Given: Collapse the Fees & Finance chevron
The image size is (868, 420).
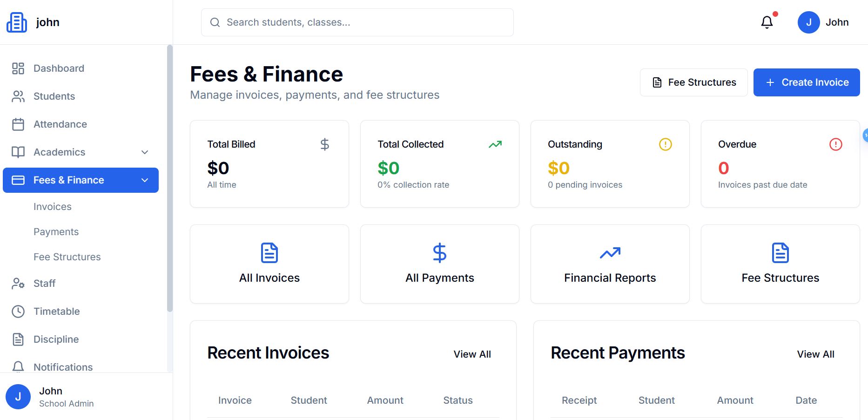Looking at the screenshot, I should (x=145, y=180).
